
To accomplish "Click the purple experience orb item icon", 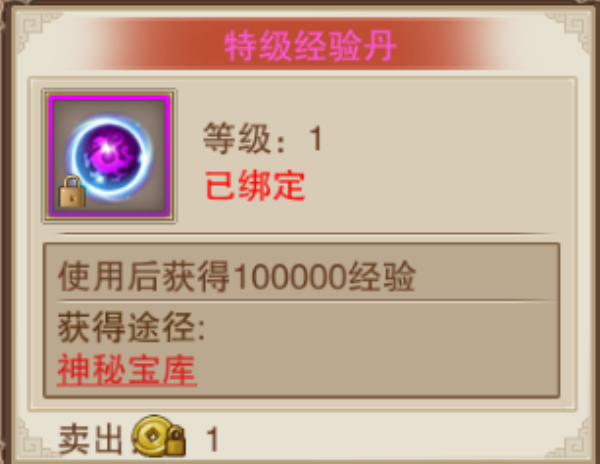I will pyautogui.click(x=109, y=157).
